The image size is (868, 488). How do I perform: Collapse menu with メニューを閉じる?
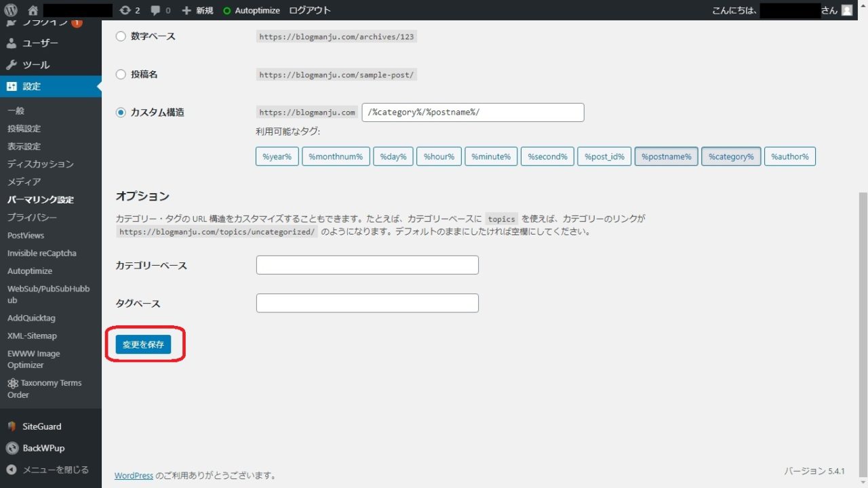click(54, 470)
